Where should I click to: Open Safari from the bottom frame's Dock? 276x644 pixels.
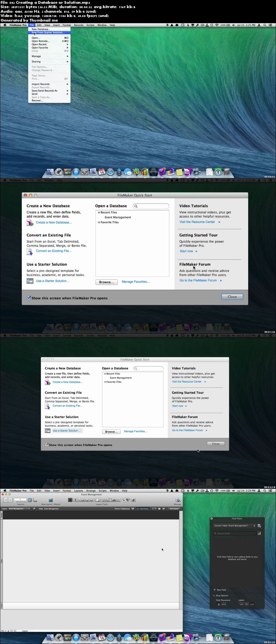(x=111, y=638)
